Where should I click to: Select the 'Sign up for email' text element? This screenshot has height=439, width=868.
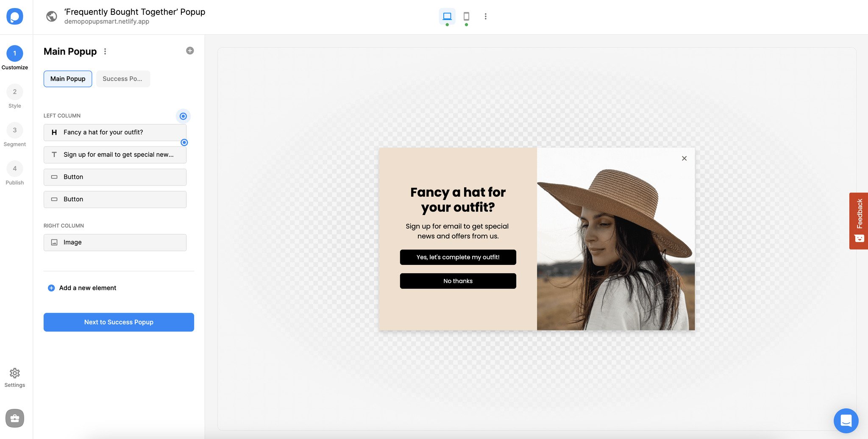pos(115,154)
